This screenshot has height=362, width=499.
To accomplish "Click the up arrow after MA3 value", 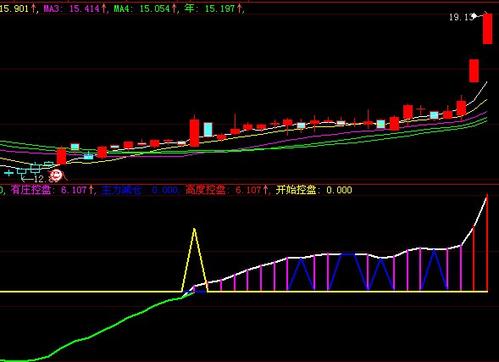I will (x=104, y=8).
